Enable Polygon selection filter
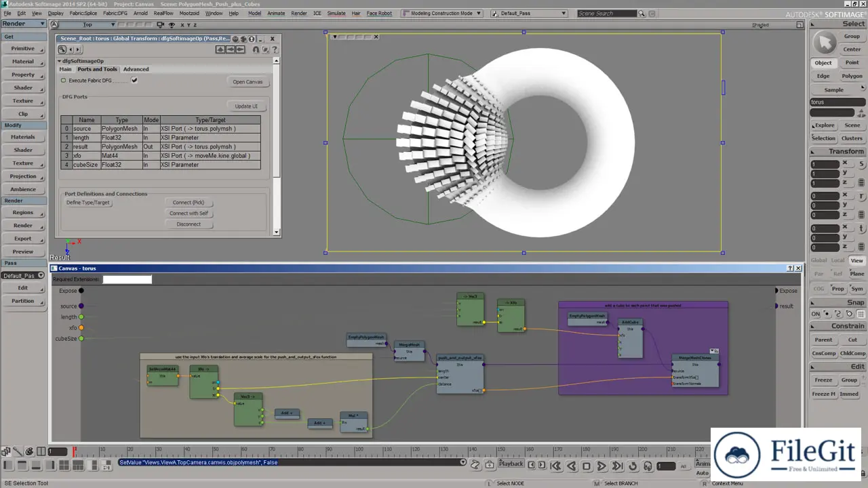 pos(852,76)
